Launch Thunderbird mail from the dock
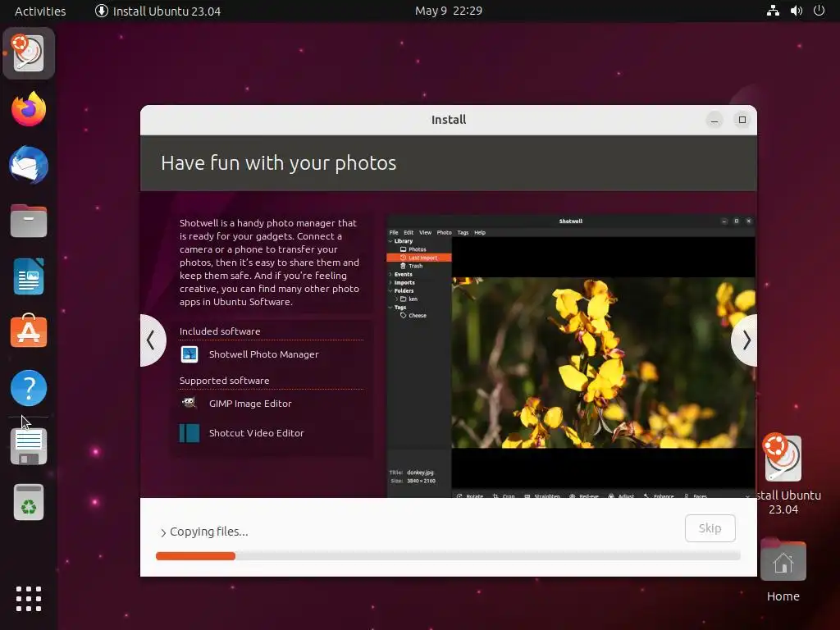840x630 pixels. (x=29, y=165)
